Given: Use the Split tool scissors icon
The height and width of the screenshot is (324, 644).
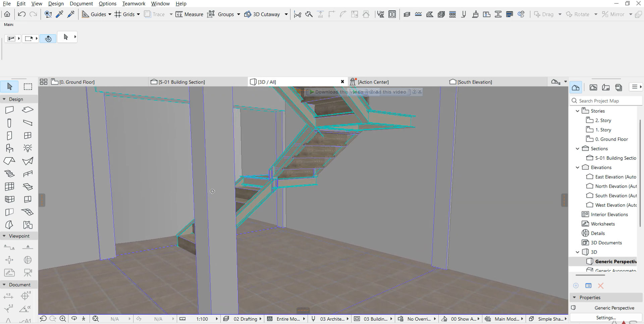Looking at the screenshot, I should click(x=298, y=14).
